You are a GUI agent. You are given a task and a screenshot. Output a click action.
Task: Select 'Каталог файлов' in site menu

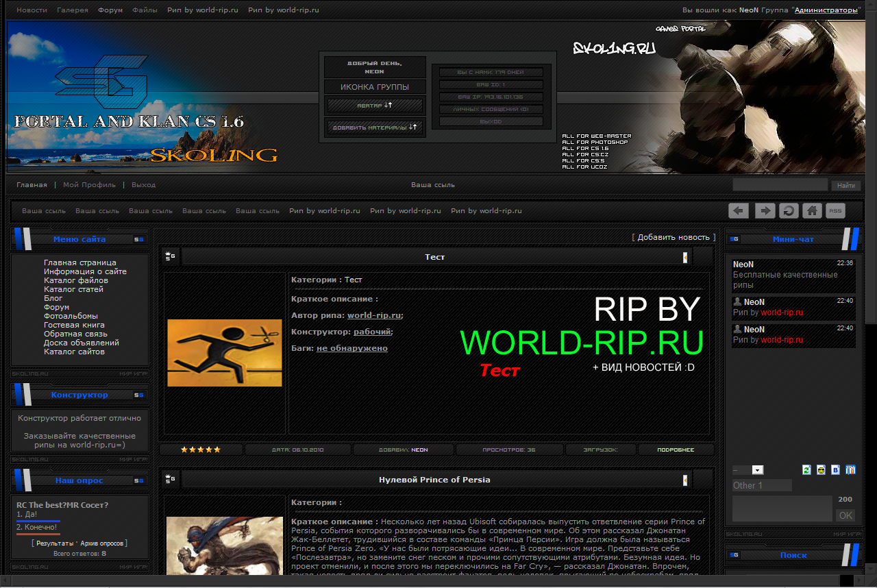click(75, 280)
